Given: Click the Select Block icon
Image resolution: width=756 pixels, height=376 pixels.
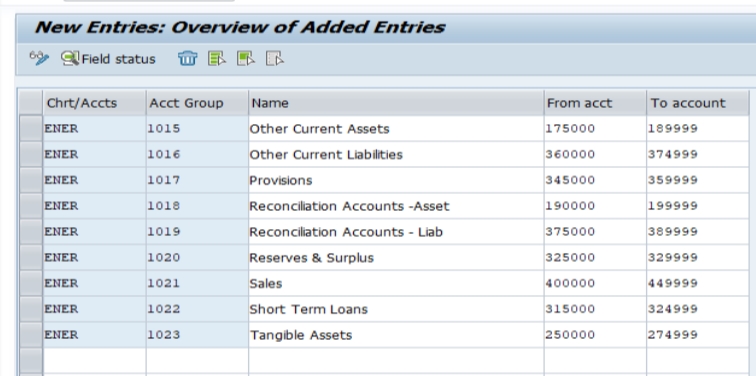Looking at the screenshot, I should click(245, 58).
